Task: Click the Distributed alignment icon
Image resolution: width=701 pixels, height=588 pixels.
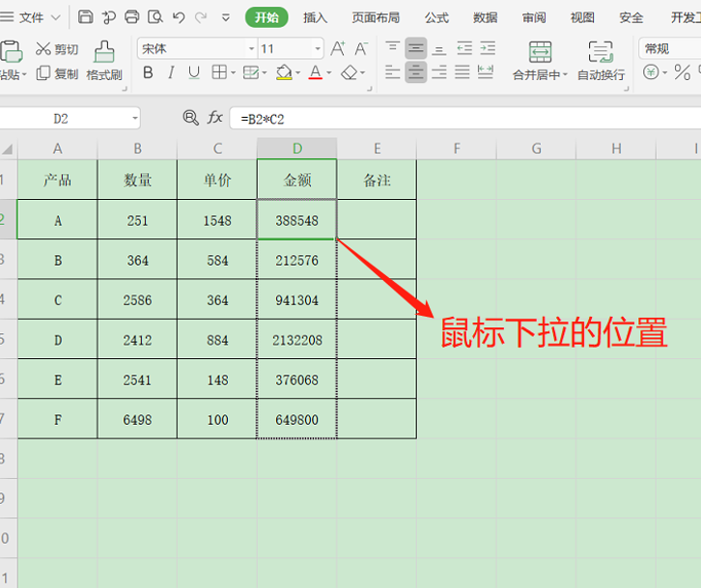Action: 486,71
